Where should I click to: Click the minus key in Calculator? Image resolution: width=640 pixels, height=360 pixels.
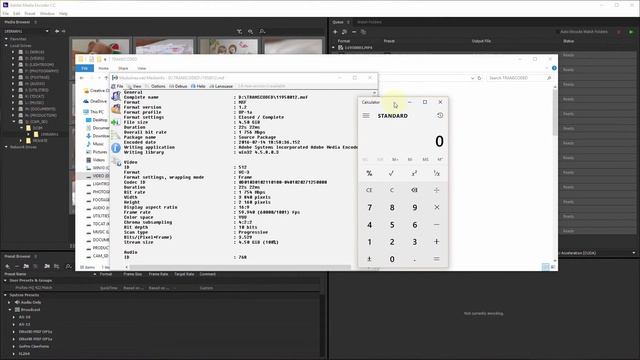tap(437, 224)
